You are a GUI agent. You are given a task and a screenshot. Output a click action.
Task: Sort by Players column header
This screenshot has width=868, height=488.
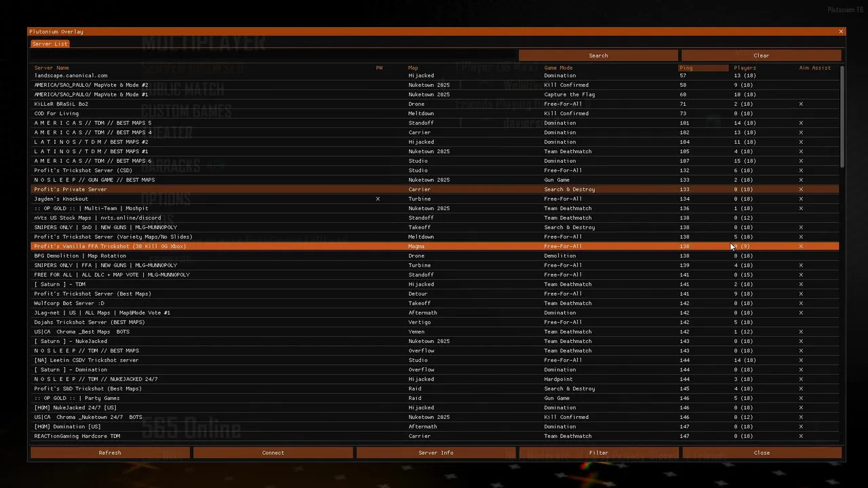coord(745,68)
